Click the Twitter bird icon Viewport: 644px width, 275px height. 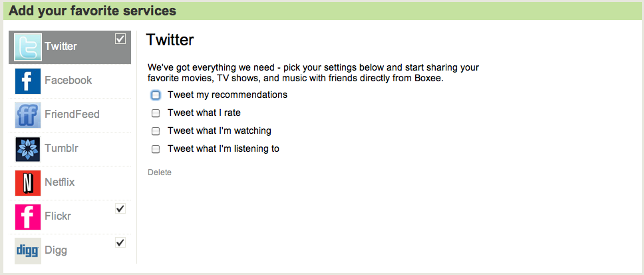coord(28,47)
